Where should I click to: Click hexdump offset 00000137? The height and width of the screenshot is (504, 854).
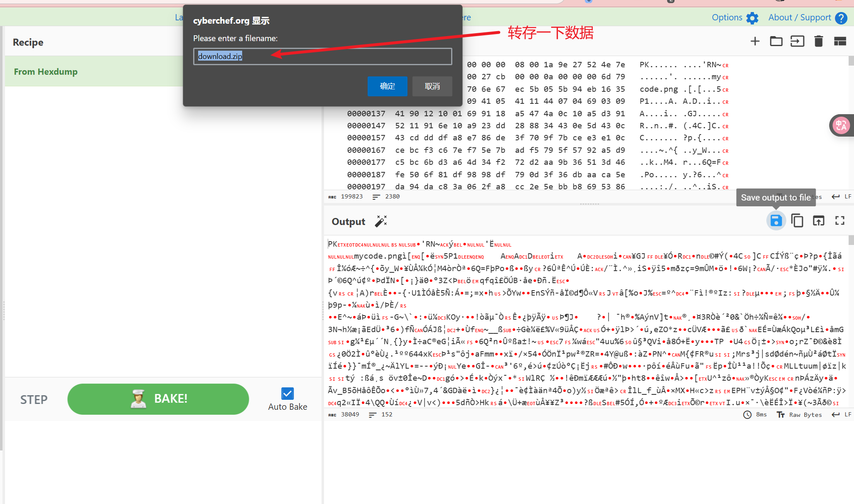366,113
